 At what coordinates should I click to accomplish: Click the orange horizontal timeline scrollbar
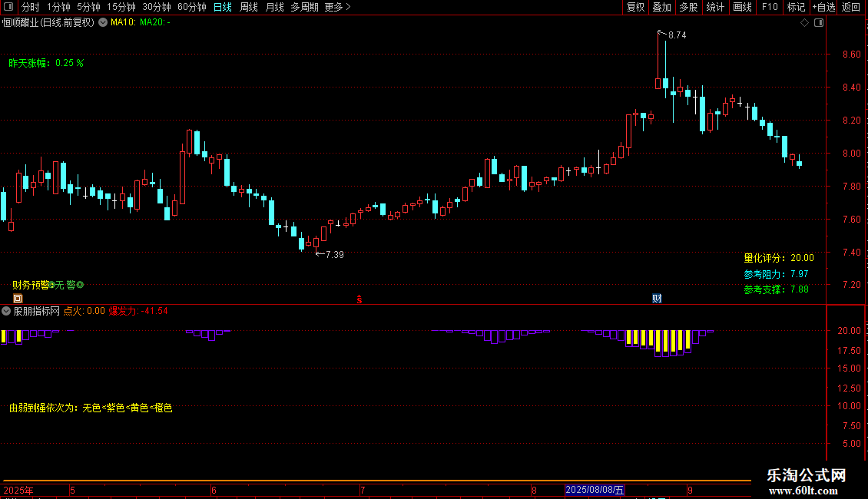click(x=376, y=481)
